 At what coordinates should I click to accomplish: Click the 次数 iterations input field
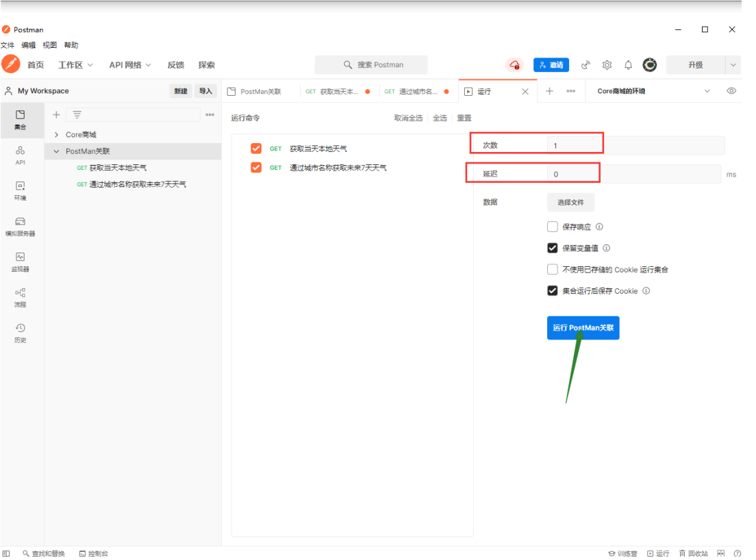[635, 146]
